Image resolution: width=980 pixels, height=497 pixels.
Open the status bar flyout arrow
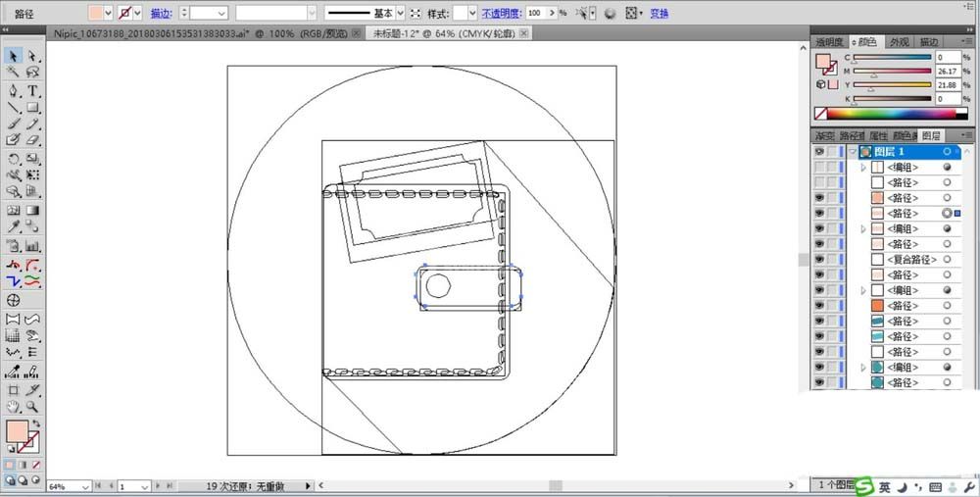pos(308,486)
